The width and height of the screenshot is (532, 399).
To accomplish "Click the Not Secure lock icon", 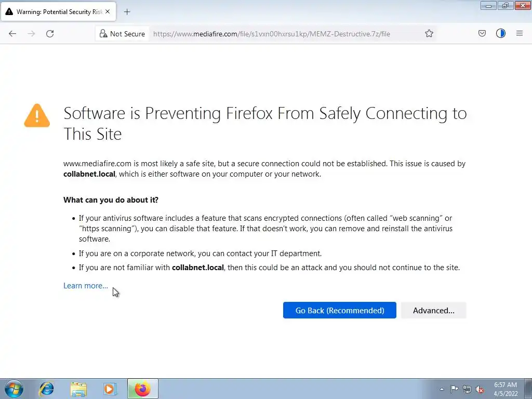I will pyautogui.click(x=103, y=34).
